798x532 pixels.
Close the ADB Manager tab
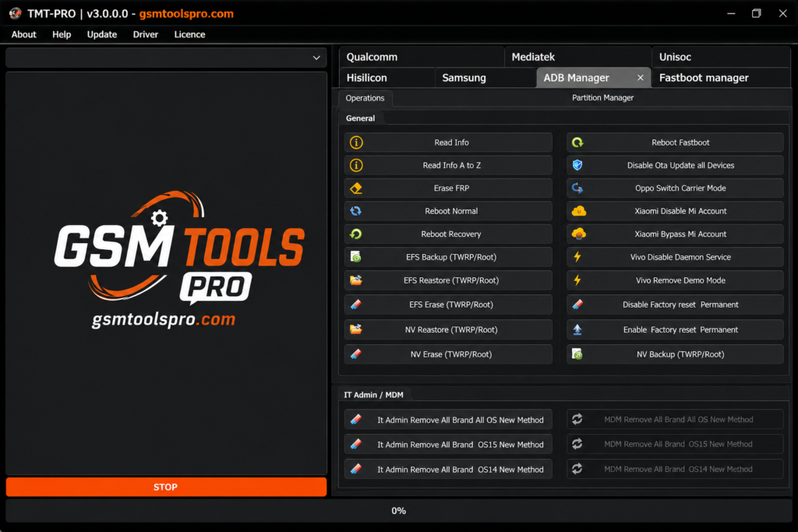click(641, 78)
